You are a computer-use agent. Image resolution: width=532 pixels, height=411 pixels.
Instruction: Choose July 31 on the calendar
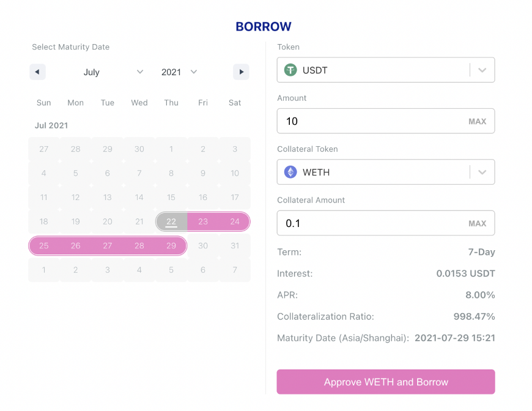tap(235, 246)
